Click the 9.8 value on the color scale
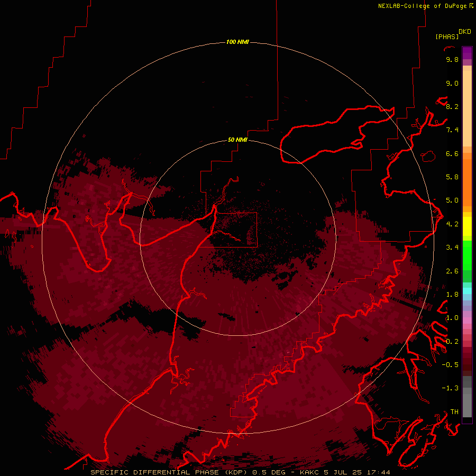Viewport: 476px width, 476px height. (x=452, y=59)
